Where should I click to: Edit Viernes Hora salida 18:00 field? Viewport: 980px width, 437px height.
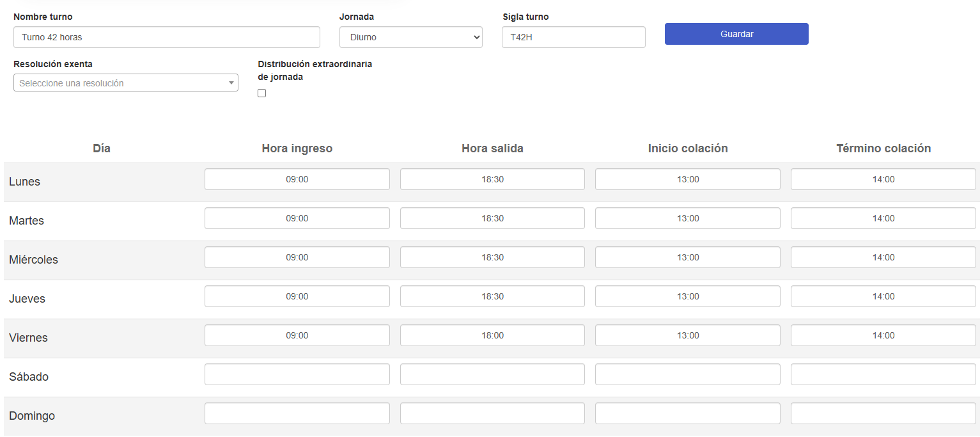coord(492,336)
